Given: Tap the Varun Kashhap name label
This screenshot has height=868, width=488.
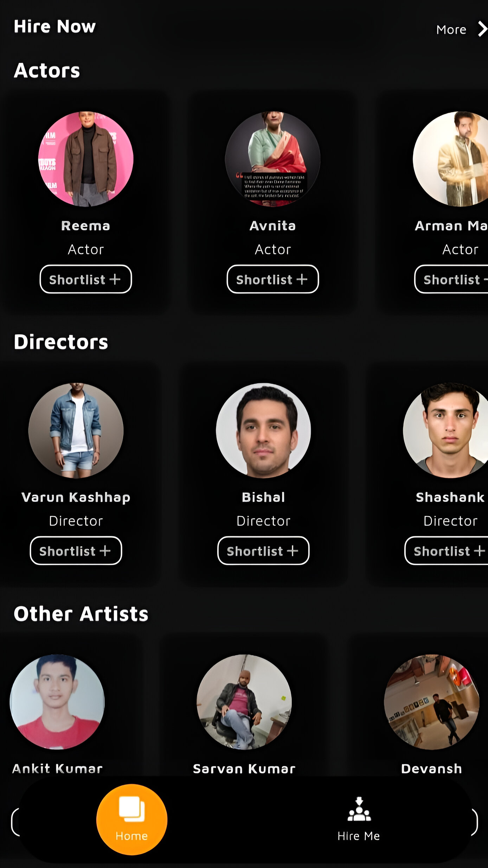Looking at the screenshot, I should [76, 497].
